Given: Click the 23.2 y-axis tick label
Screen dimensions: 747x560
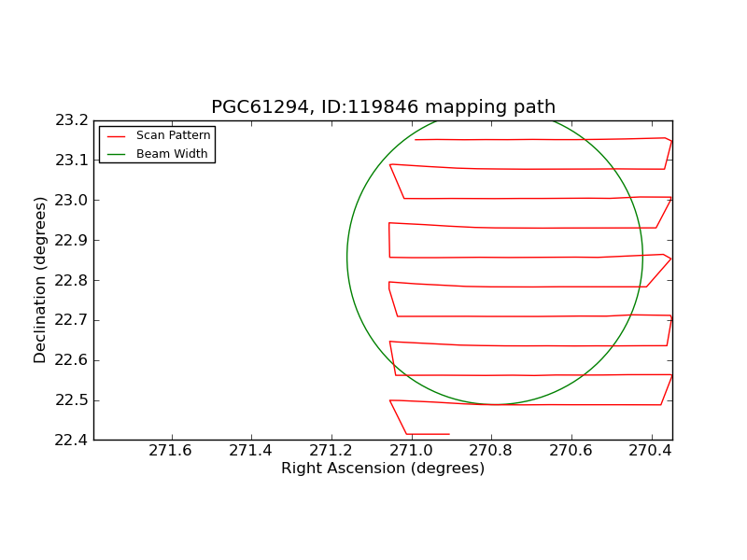Looking at the screenshot, I should [72, 120].
